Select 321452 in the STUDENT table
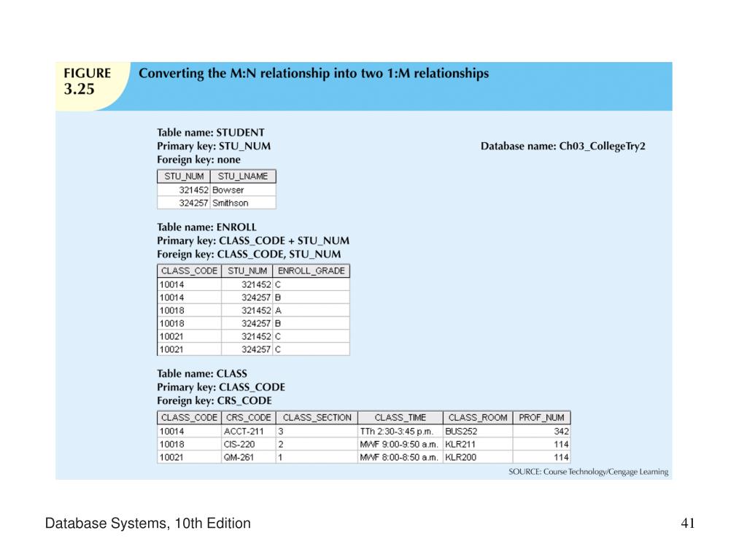Viewport: 747px width, 560px height. [184, 190]
